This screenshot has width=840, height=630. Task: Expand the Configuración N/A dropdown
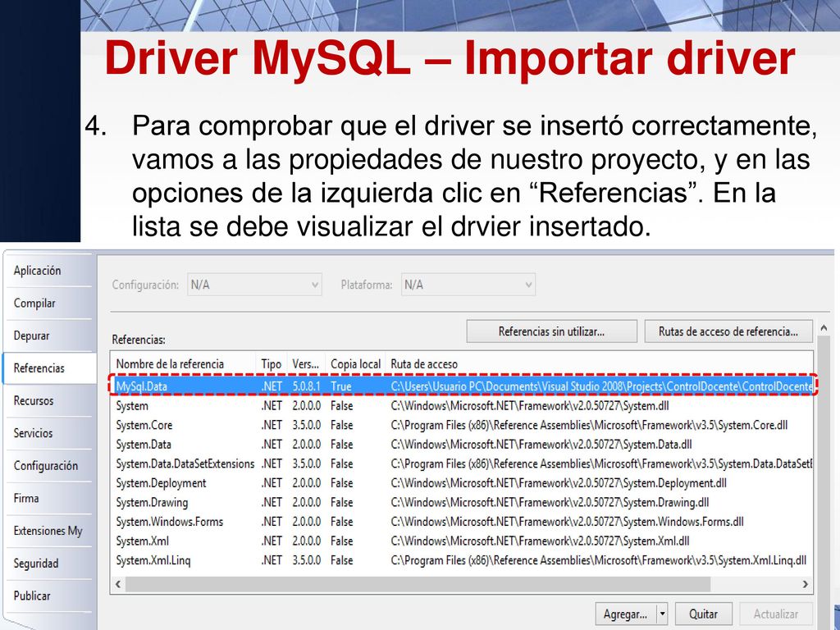point(254,285)
